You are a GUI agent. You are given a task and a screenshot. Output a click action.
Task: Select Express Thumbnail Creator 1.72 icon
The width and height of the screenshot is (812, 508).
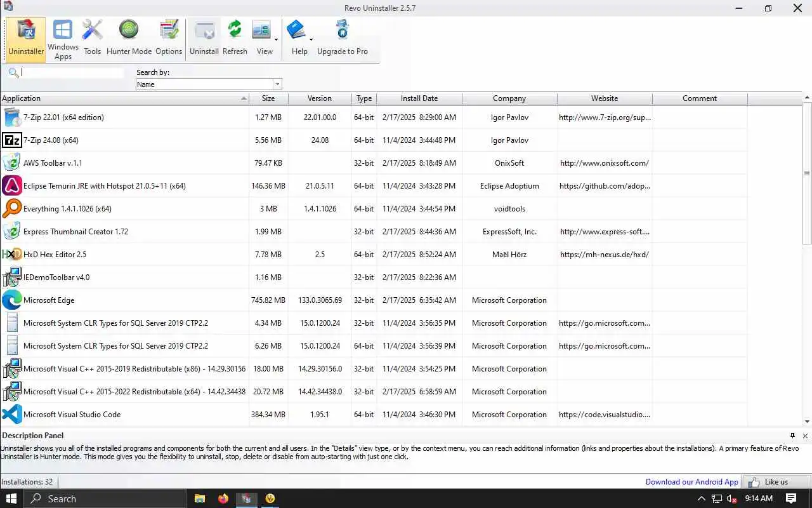(12, 232)
